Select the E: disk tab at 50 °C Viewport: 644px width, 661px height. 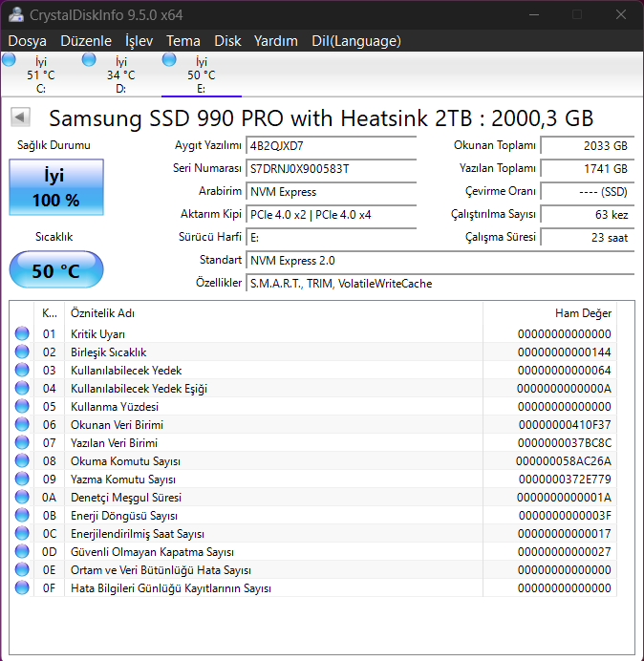pyautogui.click(x=202, y=75)
